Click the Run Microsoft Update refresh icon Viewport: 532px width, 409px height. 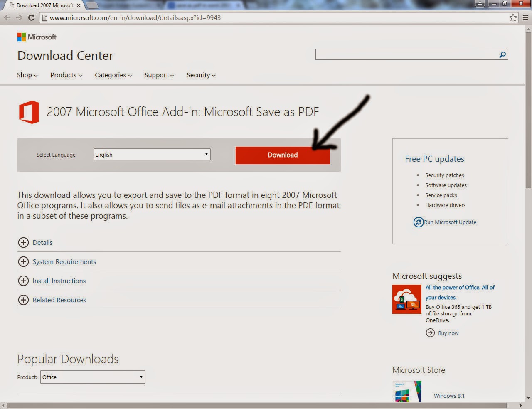click(418, 222)
